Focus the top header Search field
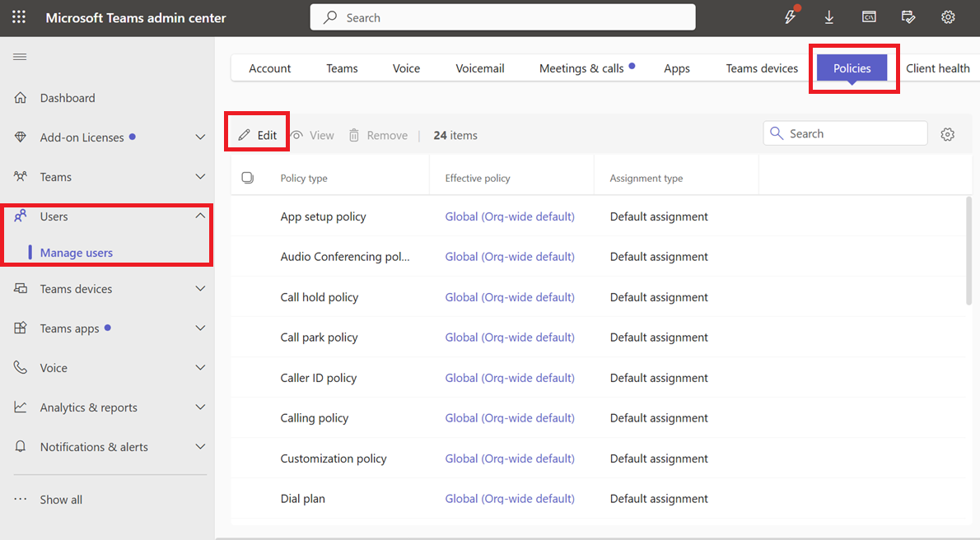 click(502, 17)
